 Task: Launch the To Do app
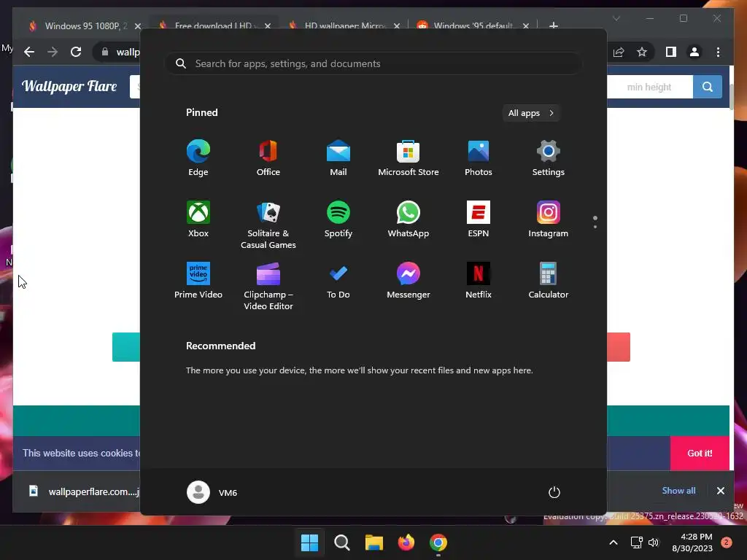338,281
